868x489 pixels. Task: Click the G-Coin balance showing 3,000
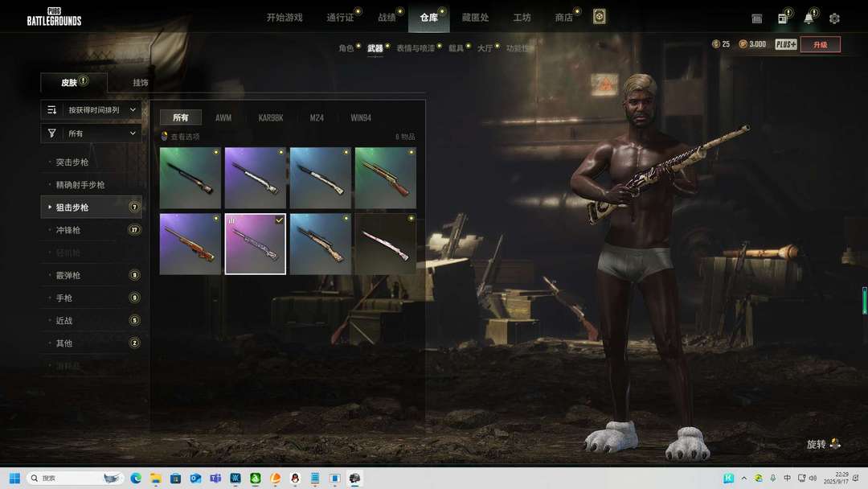click(x=752, y=44)
